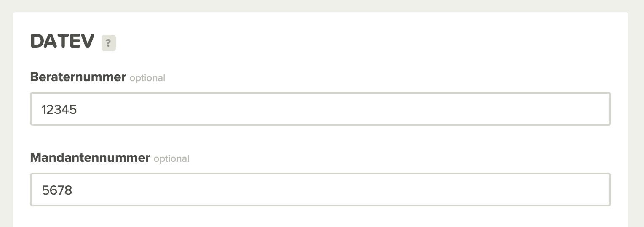The image size is (644, 227).
Task: Place cursor after 12345 in advisor number box
Action: pos(78,110)
